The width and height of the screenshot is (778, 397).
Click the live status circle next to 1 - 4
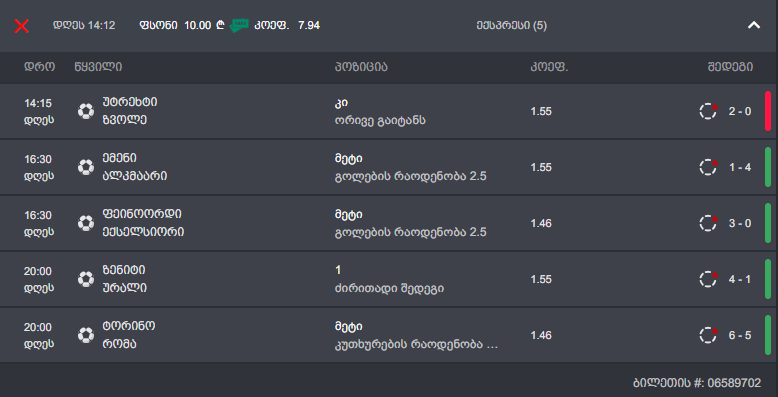[x=709, y=167]
